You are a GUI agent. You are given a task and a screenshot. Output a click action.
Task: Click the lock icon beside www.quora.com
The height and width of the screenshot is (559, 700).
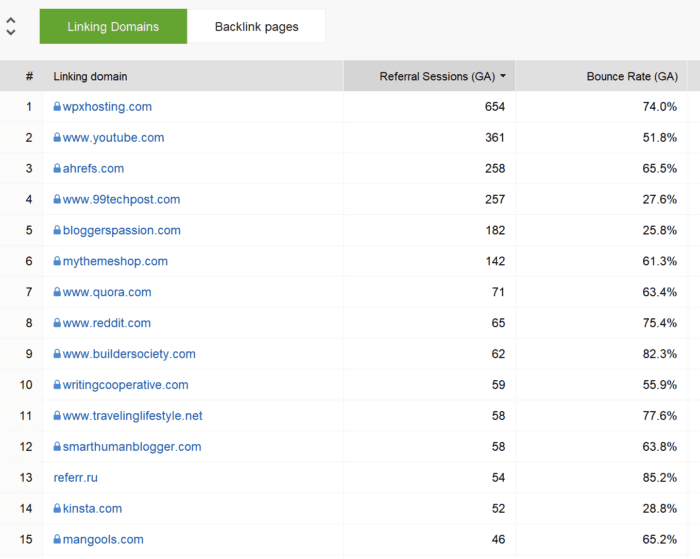click(57, 292)
